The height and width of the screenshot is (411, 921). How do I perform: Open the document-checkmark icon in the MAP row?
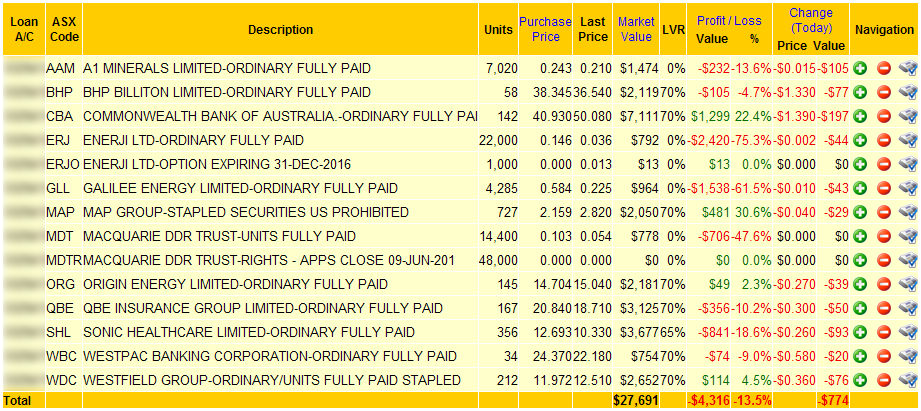(908, 212)
